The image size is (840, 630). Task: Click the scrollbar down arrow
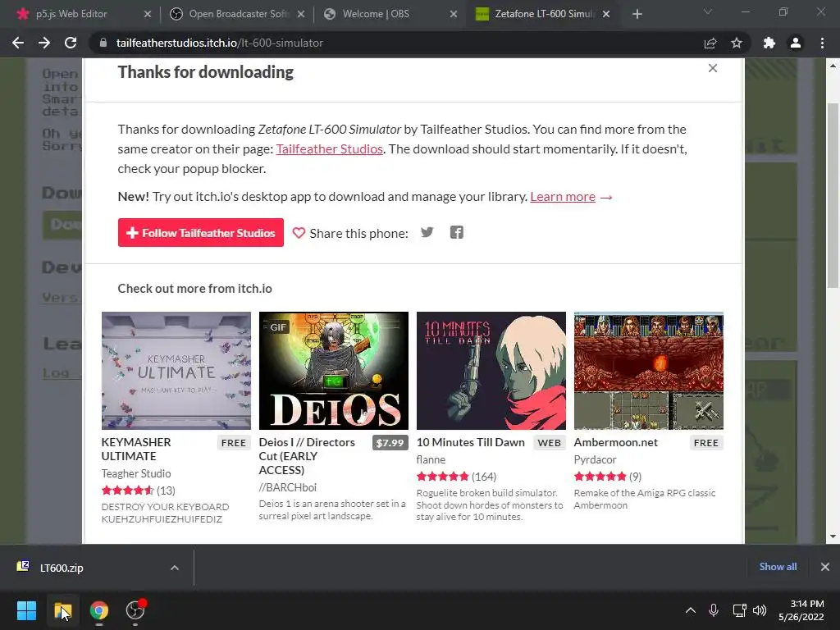click(833, 536)
